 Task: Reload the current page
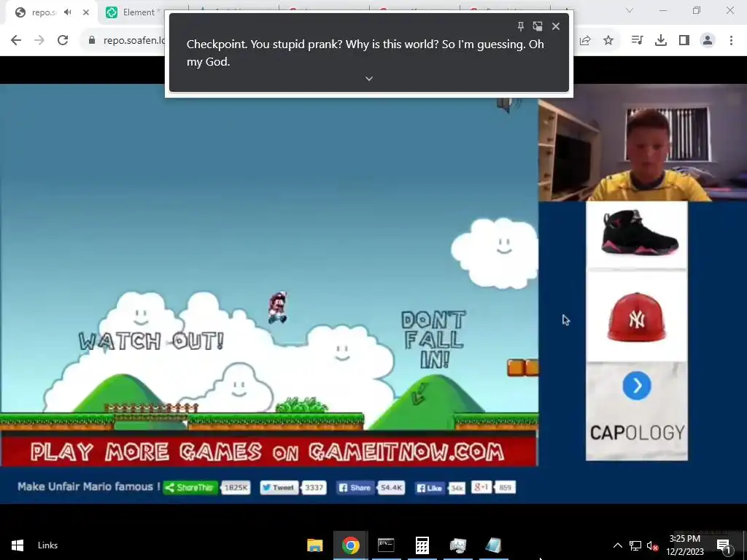click(63, 41)
